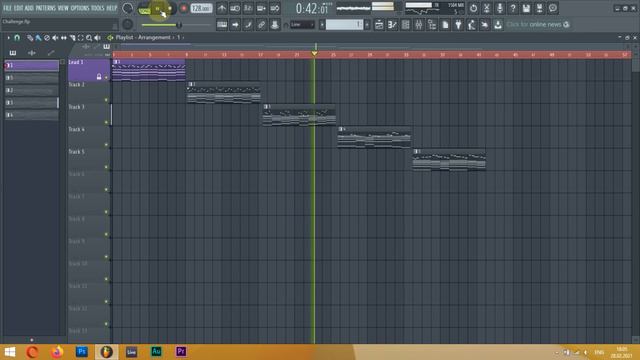Click the arrow left of pattern selector
Viewport: 640px width, 360px height.
[x=322, y=24]
